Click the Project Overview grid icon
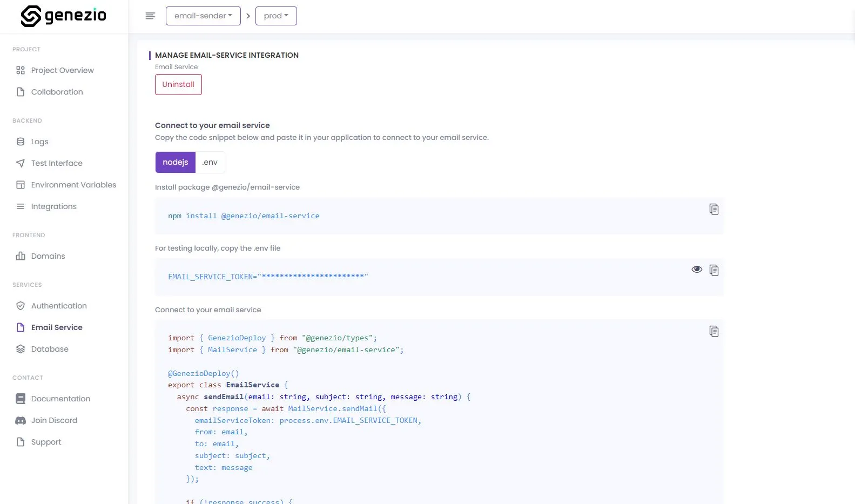The height and width of the screenshot is (504, 855). 21,70
